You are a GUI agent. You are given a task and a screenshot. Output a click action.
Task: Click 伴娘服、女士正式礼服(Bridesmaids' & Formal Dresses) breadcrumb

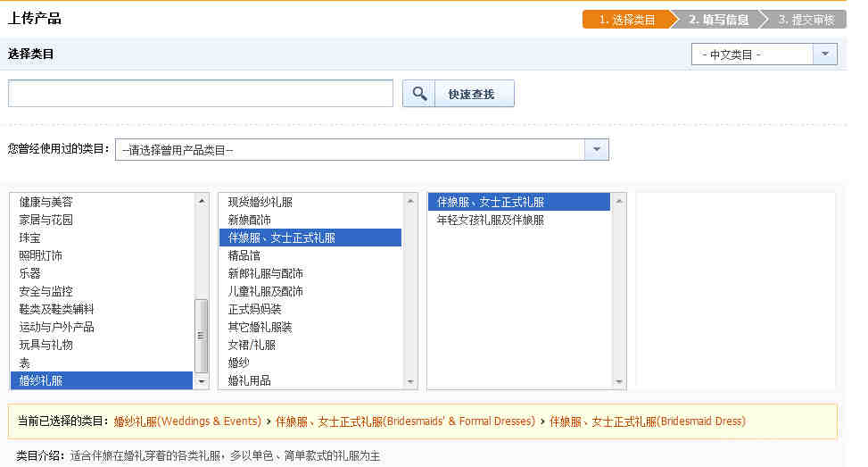405,421
